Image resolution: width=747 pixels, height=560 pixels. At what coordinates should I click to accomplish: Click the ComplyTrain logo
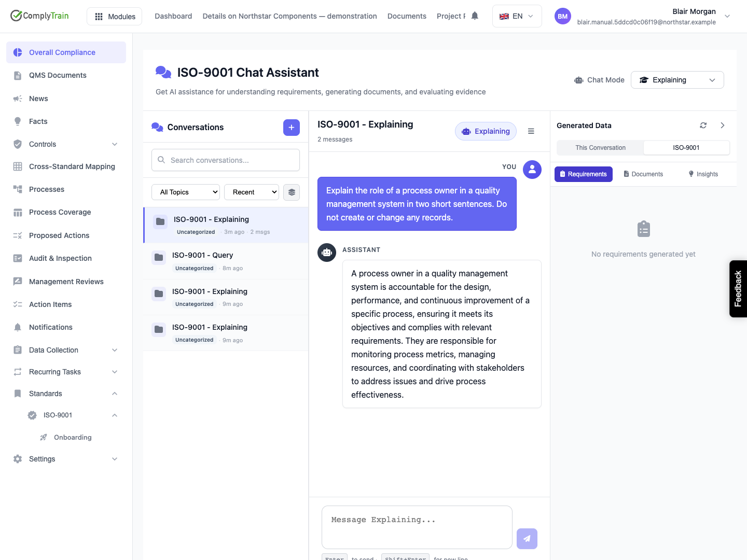pos(39,16)
